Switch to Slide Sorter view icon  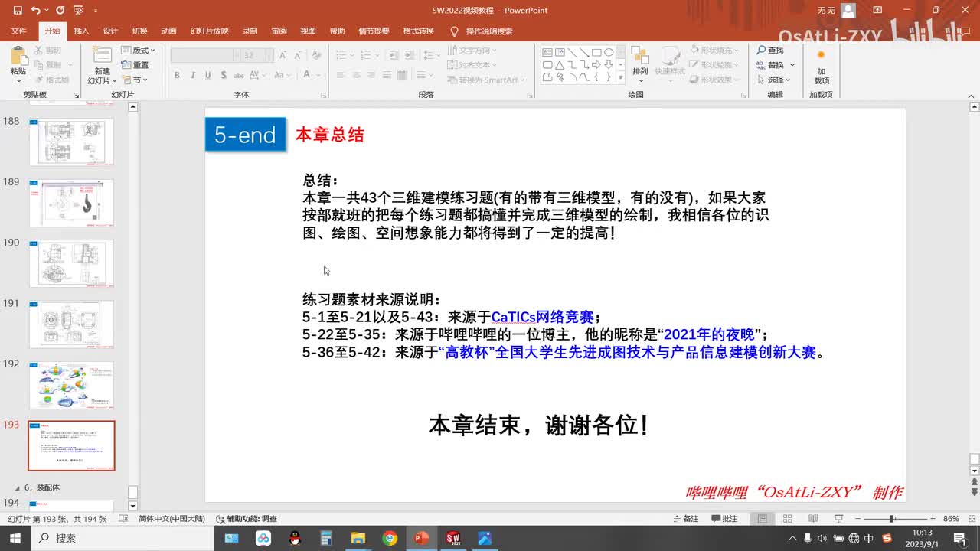pyautogui.click(x=787, y=519)
